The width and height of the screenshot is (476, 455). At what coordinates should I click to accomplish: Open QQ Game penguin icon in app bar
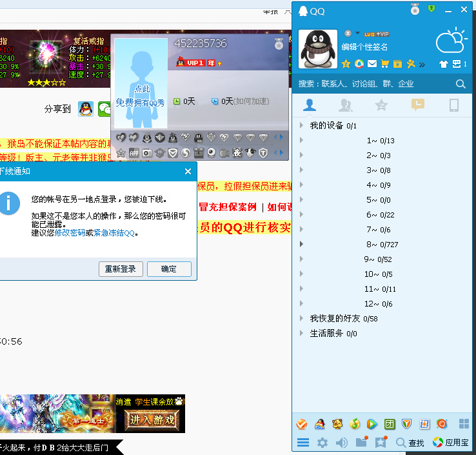[x=320, y=424]
